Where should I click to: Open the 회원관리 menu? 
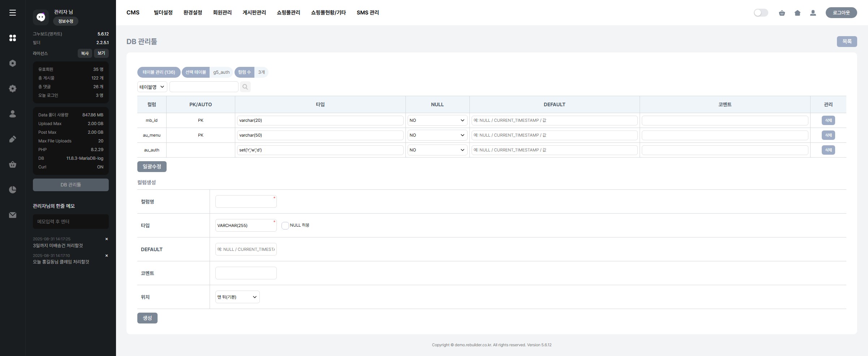[x=222, y=13]
